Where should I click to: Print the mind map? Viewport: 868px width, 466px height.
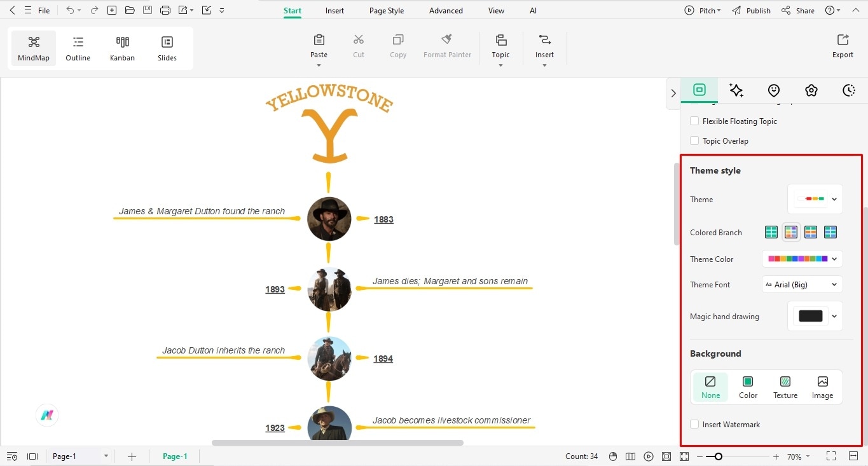(165, 10)
